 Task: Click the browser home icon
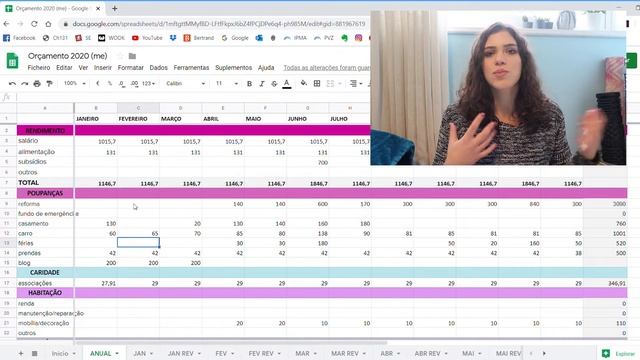pos(48,24)
